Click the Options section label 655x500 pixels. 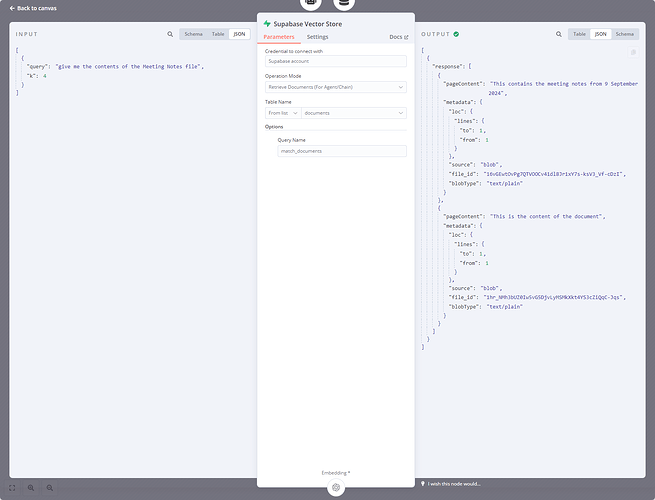pyautogui.click(x=274, y=127)
